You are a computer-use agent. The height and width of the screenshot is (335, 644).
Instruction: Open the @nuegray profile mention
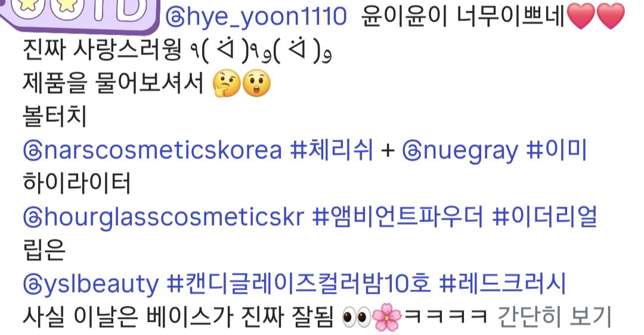click(x=460, y=150)
